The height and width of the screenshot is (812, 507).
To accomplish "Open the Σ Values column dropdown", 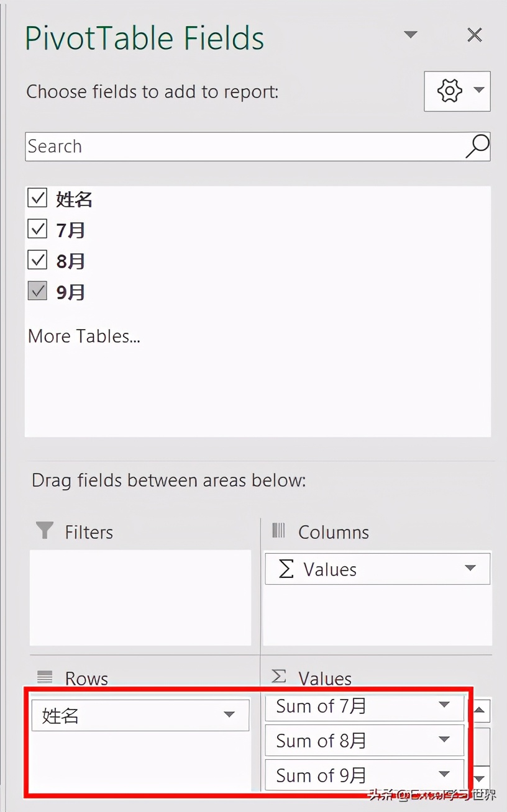I will click(x=470, y=568).
